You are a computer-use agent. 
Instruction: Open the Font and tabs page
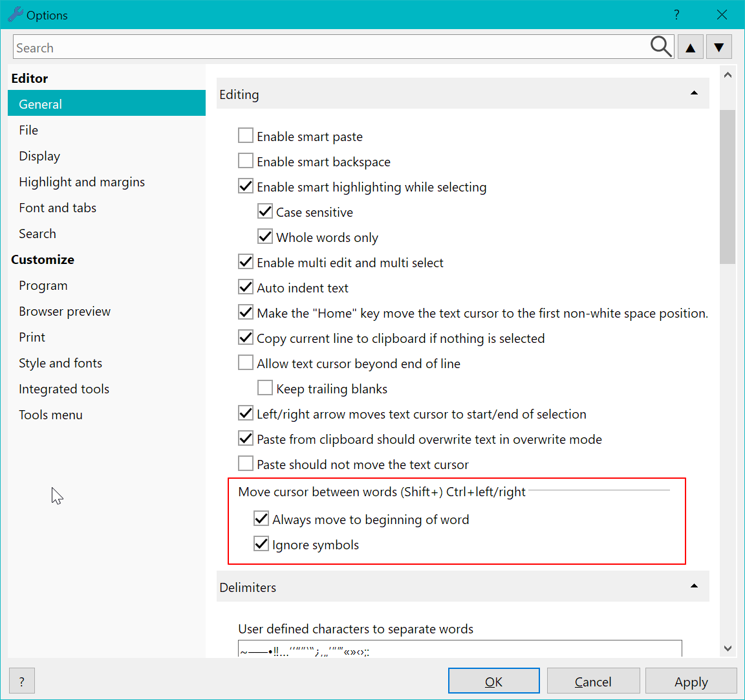click(58, 208)
